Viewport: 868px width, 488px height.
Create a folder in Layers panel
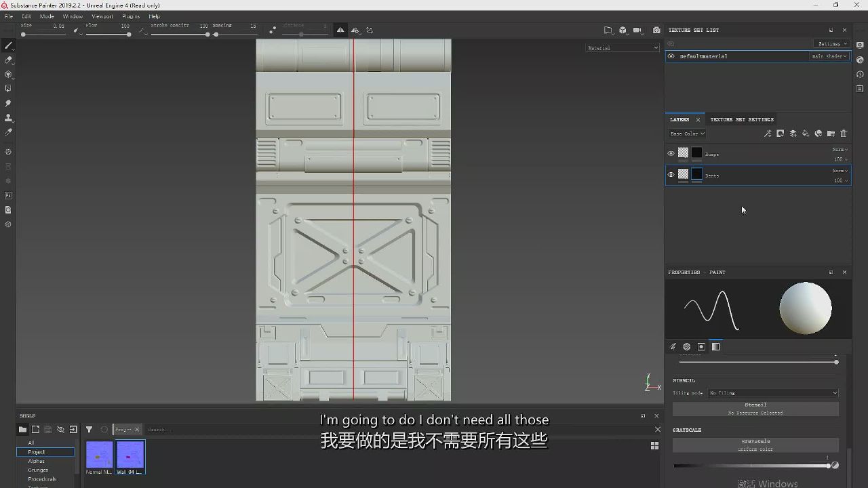pyautogui.click(x=831, y=134)
